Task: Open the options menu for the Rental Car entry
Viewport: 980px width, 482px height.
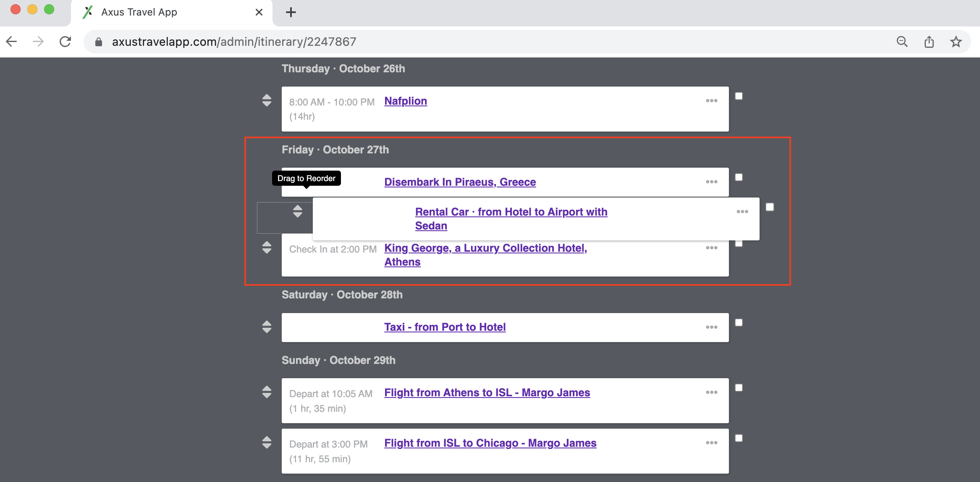Action: pyautogui.click(x=742, y=212)
